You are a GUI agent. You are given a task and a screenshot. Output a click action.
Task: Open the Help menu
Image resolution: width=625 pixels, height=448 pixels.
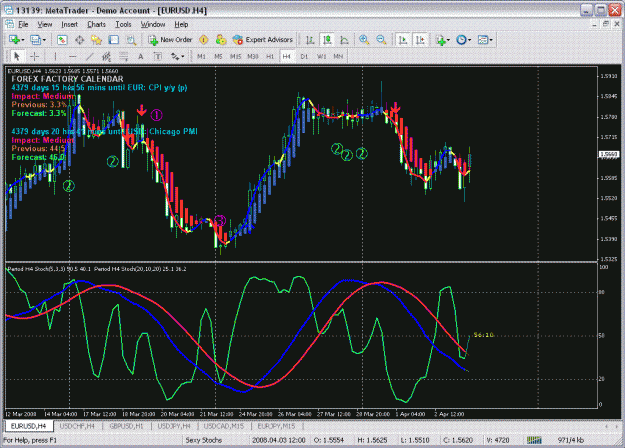click(181, 24)
